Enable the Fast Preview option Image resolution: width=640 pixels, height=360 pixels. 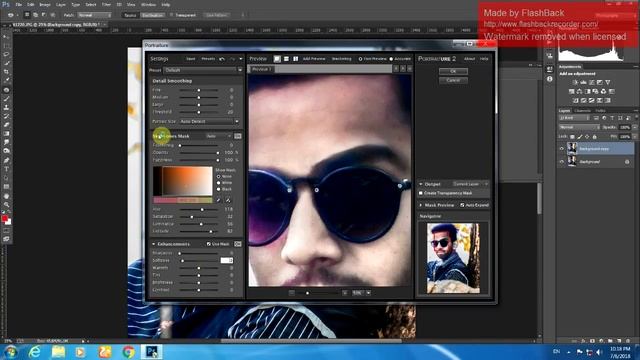click(360, 59)
